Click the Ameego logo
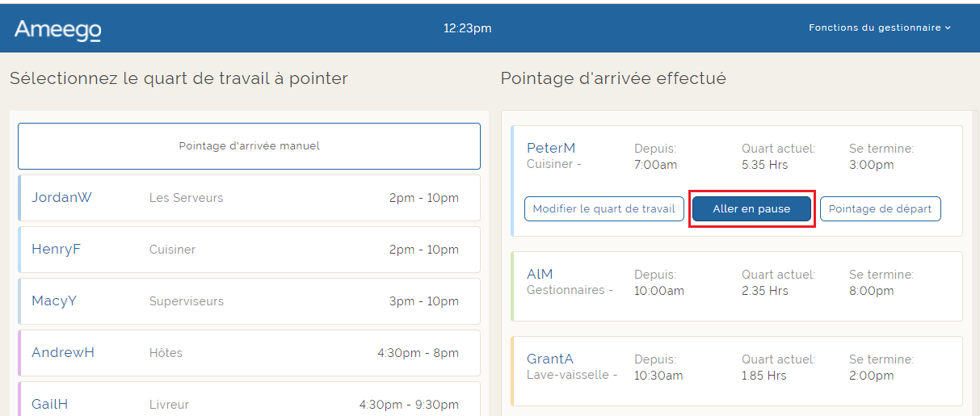 [57, 30]
